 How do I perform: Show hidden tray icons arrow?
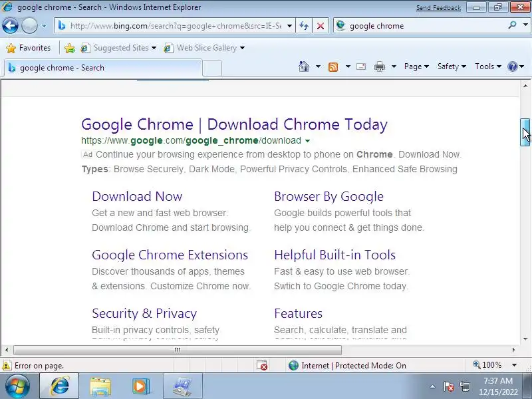[x=433, y=386]
